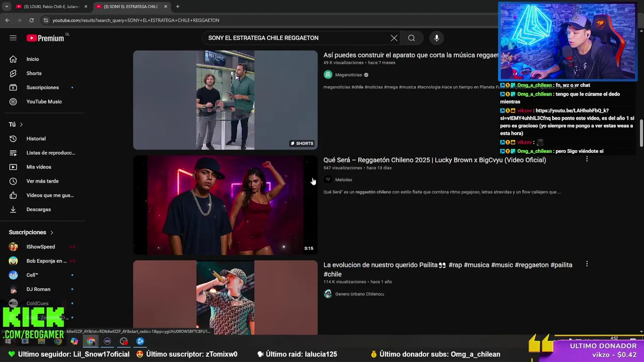This screenshot has width=644, height=362.
Task: Start voice search with the microphone
Action: [x=437, y=38]
